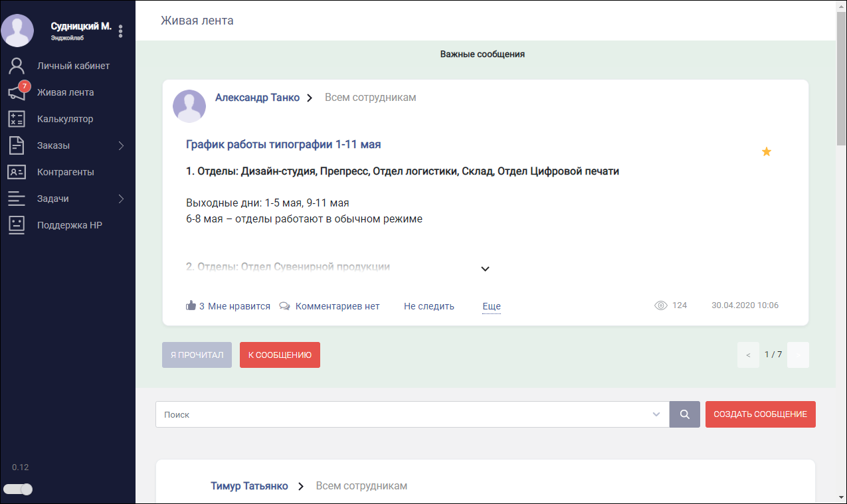Toggle the switch at the sidebar bottom
The width and height of the screenshot is (847, 504).
[x=18, y=489]
